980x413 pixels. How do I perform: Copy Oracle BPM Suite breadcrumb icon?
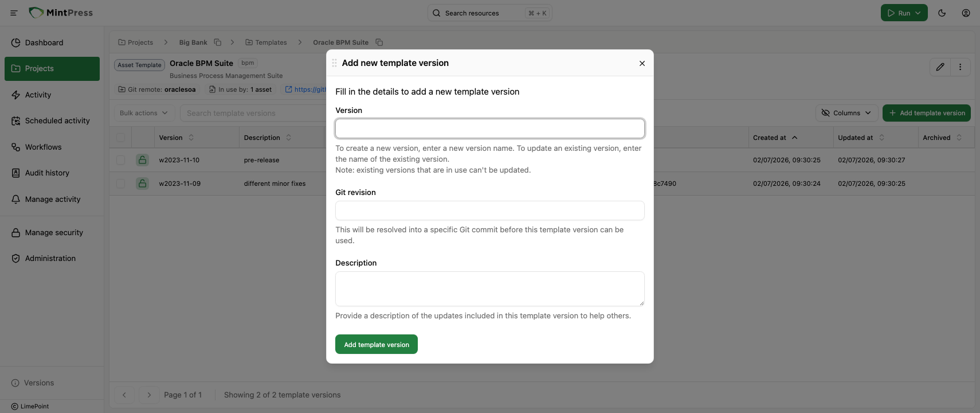coord(379,42)
